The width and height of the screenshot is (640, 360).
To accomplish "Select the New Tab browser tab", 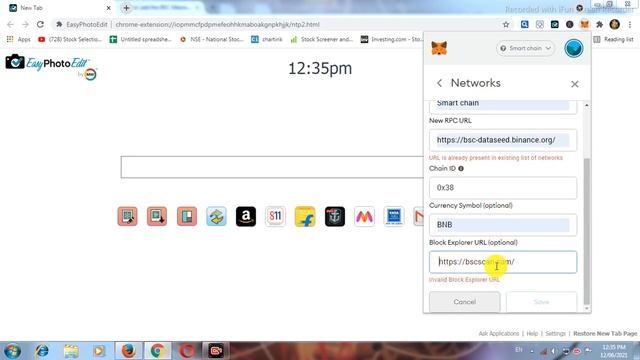I will pos(60,8).
